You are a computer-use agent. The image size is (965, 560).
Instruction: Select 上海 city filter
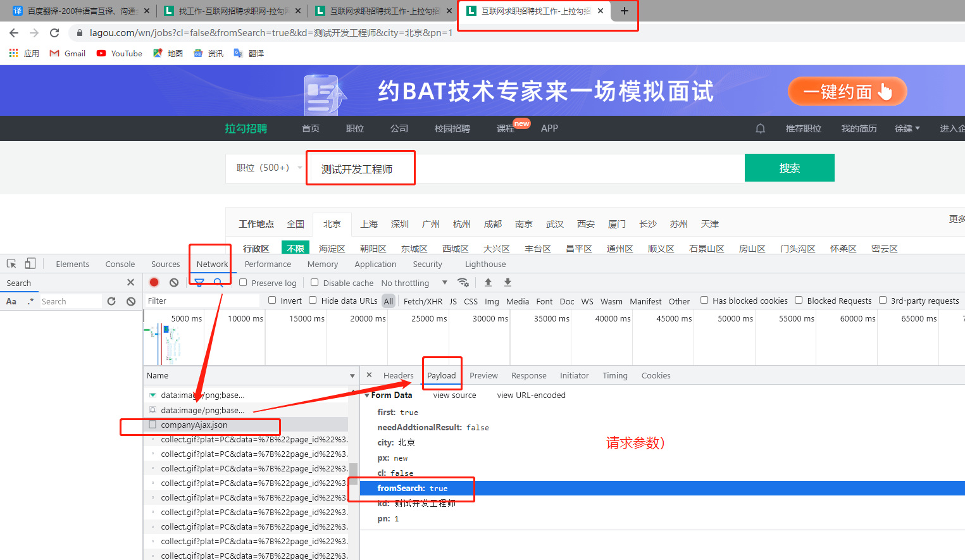coord(369,224)
